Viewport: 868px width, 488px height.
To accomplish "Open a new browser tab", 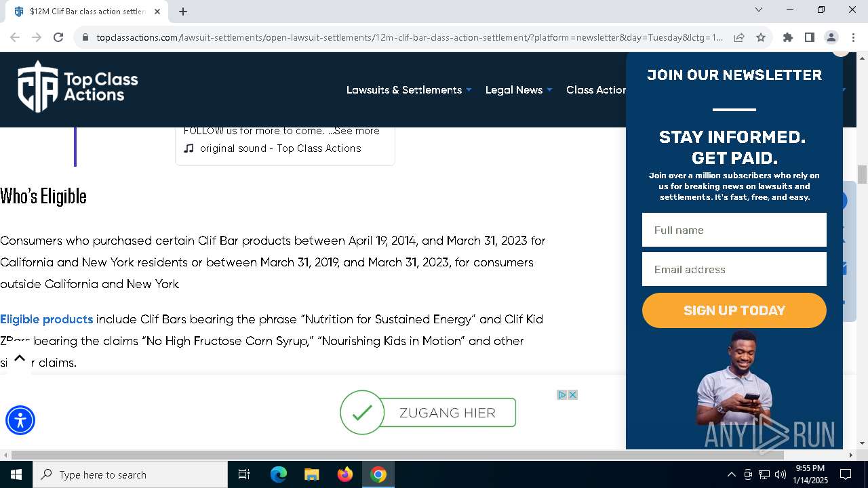I will point(183,11).
